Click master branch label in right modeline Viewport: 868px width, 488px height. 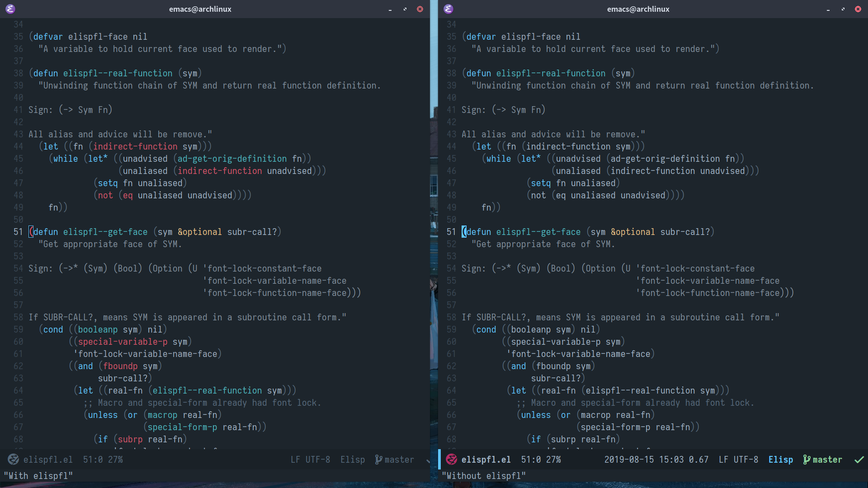tap(827, 460)
